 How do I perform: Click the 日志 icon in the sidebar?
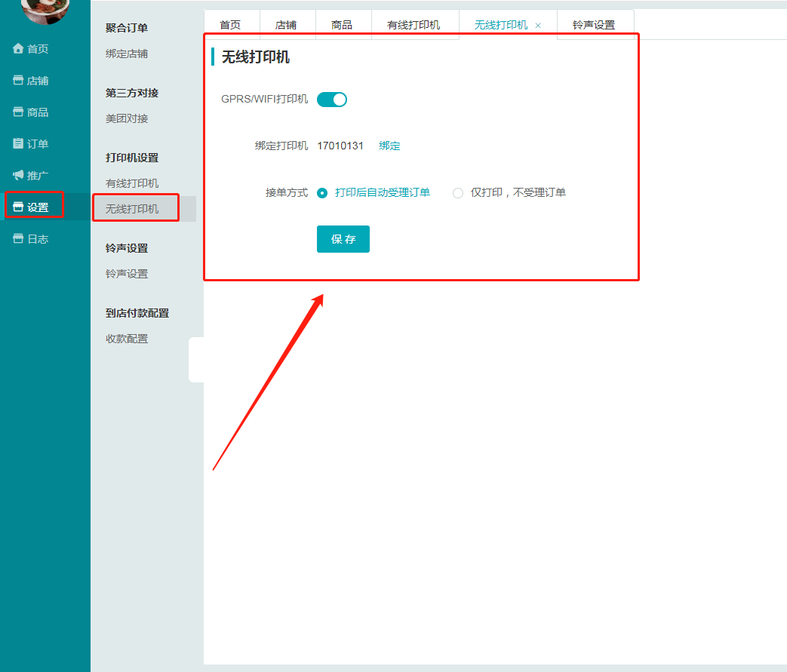pyautogui.click(x=18, y=239)
